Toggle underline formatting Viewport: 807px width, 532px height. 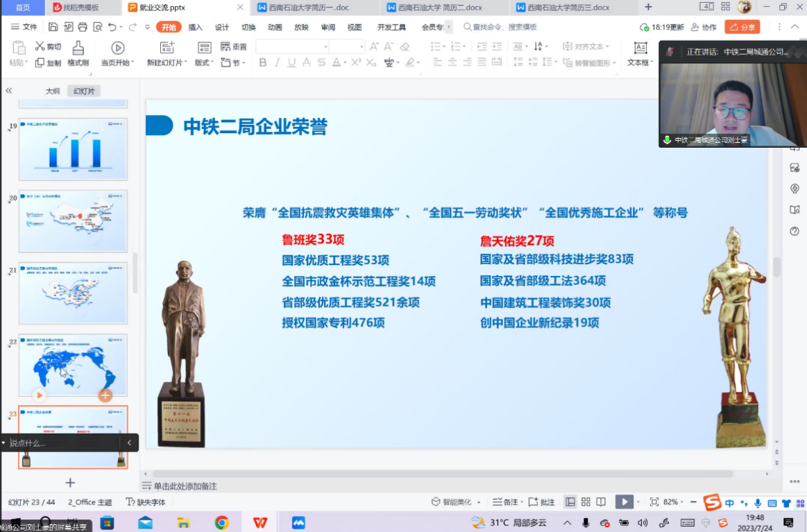[292, 62]
